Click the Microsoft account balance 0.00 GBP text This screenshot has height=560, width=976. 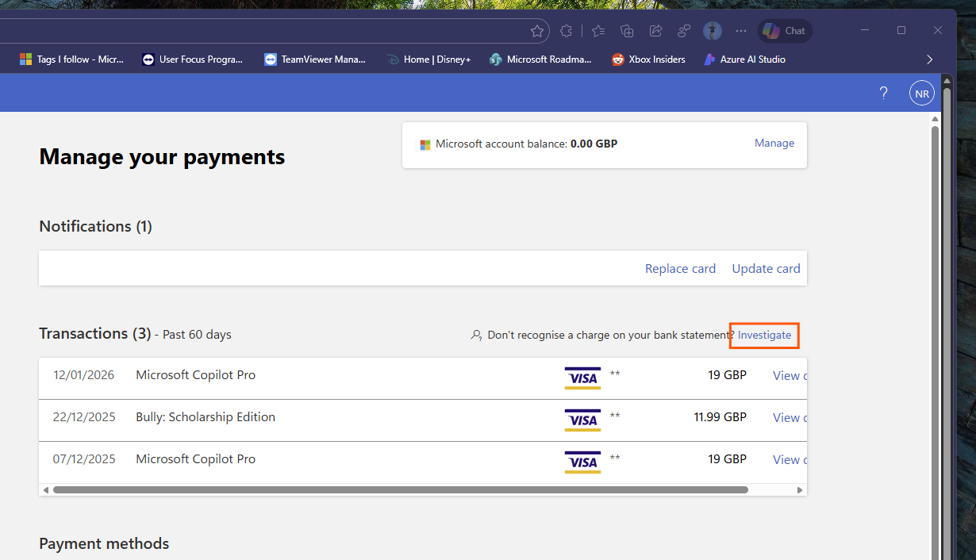(526, 144)
